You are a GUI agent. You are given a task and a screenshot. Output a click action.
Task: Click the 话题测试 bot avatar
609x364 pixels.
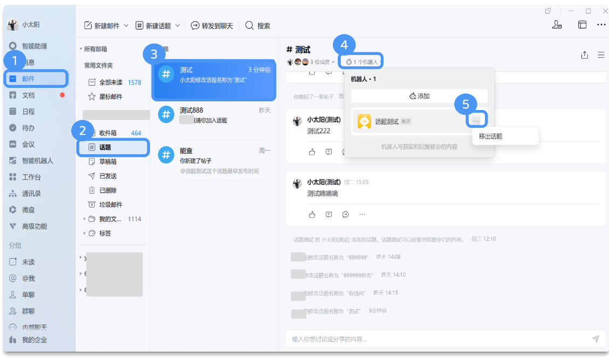364,121
